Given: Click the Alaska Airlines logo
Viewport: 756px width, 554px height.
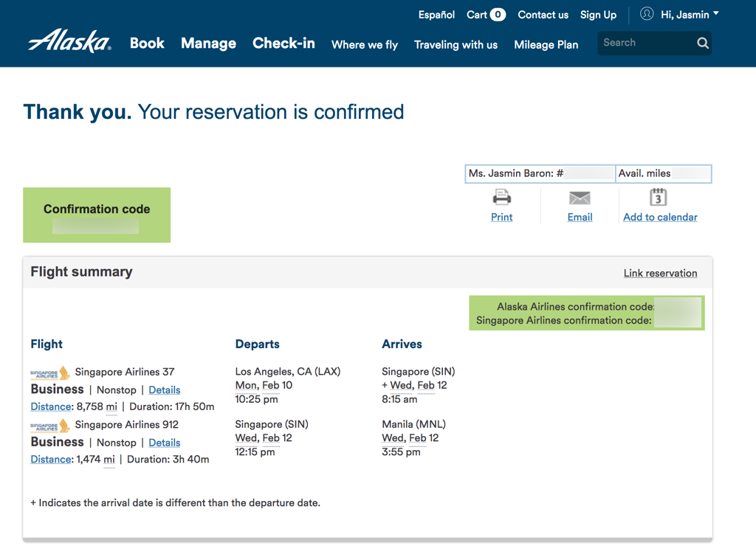Looking at the screenshot, I should [x=69, y=42].
